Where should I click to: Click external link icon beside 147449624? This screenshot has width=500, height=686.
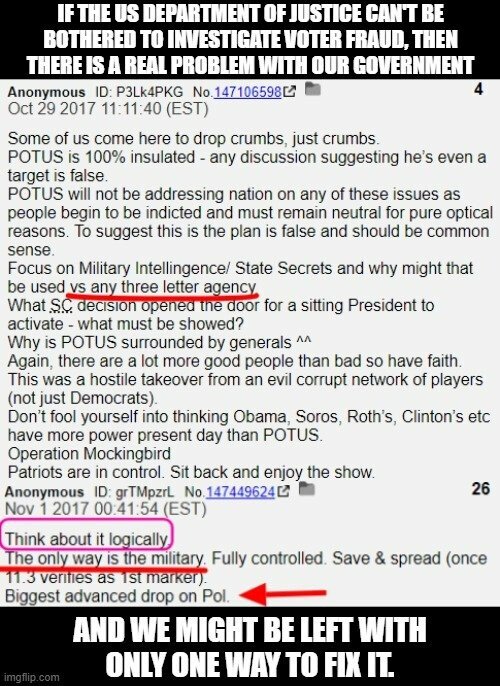(283, 492)
